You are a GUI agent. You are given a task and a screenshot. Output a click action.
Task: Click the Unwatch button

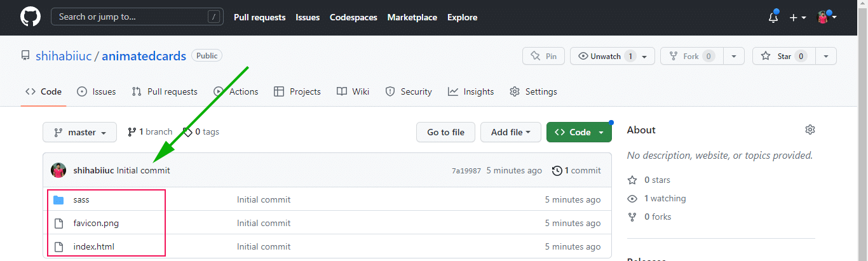604,56
